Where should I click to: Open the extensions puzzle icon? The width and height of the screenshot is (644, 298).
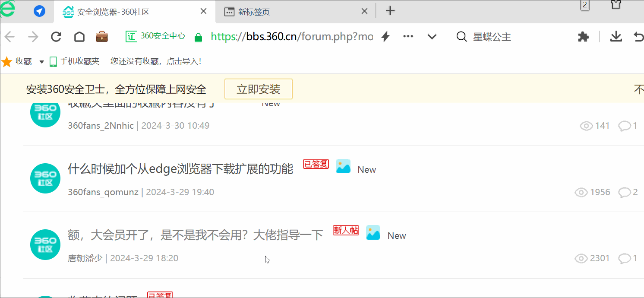point(584,37)
